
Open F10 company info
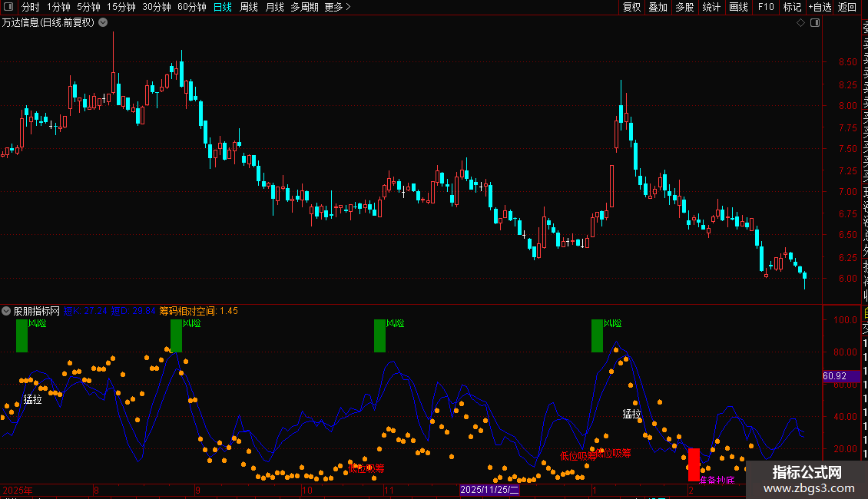coord(766,7)
